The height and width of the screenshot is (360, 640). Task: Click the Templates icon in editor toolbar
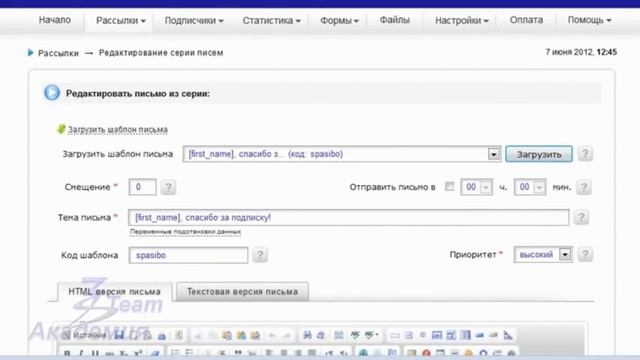(178, 336)
